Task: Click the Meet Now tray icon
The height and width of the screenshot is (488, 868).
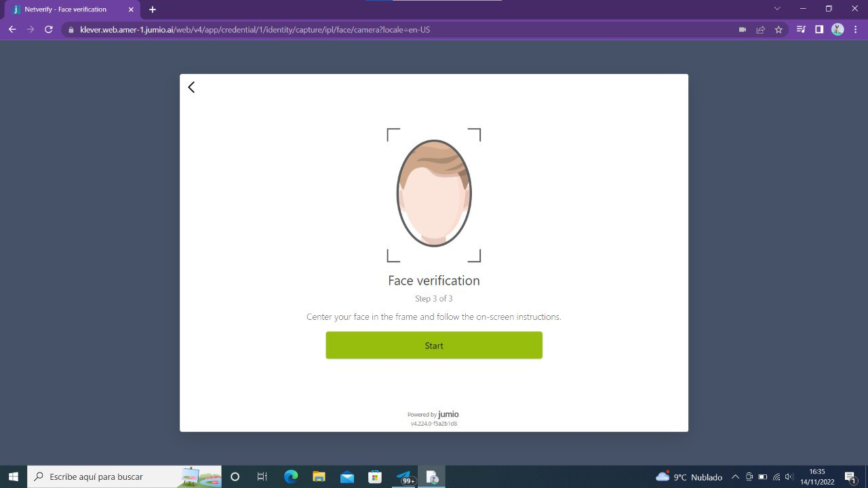Action: [749, 476]
